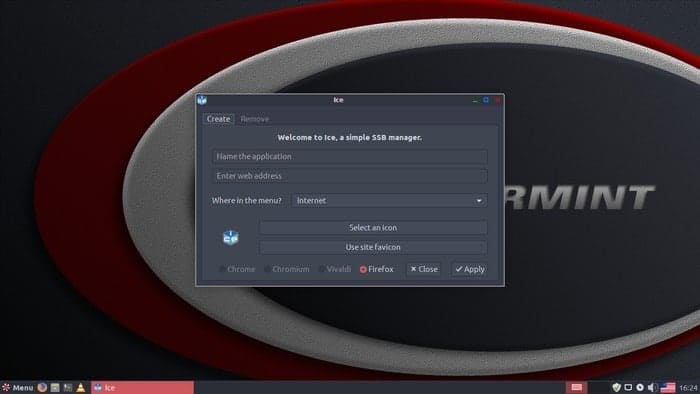Open the volume speaker tray icon

[652, 387]
